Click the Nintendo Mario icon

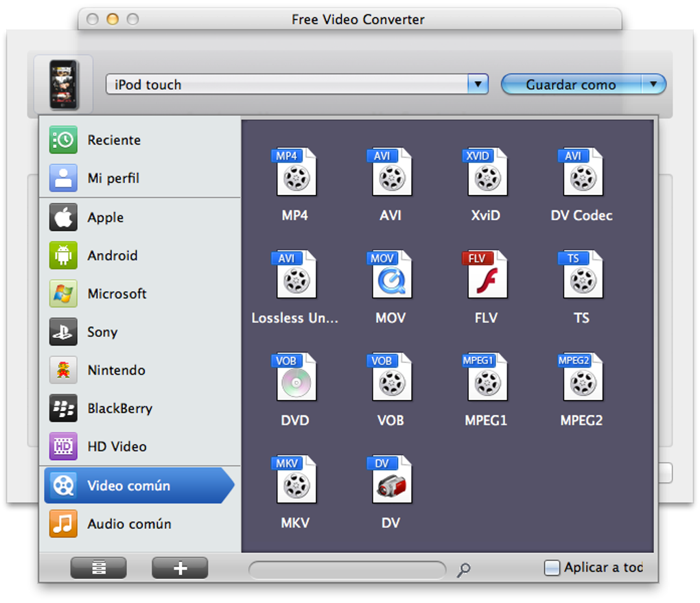tap(63, 370)
